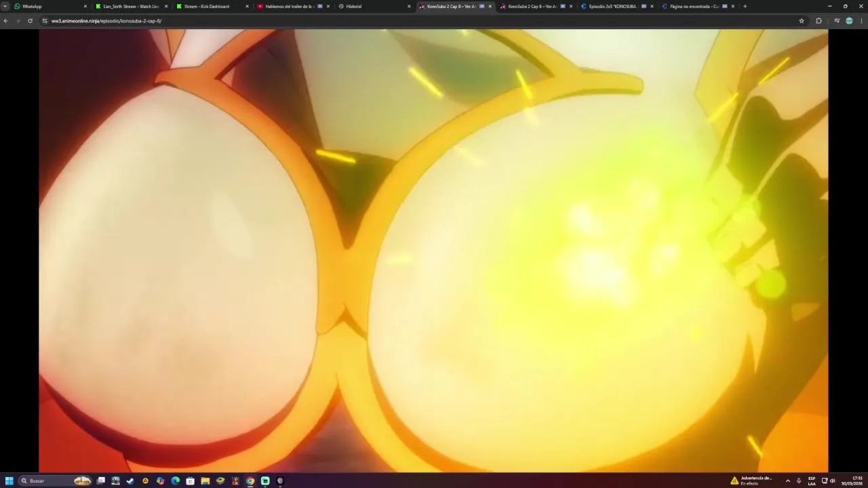Screen dimensions: 868x488
Task: Show hidden system tray icons
Action: point(787,481)
